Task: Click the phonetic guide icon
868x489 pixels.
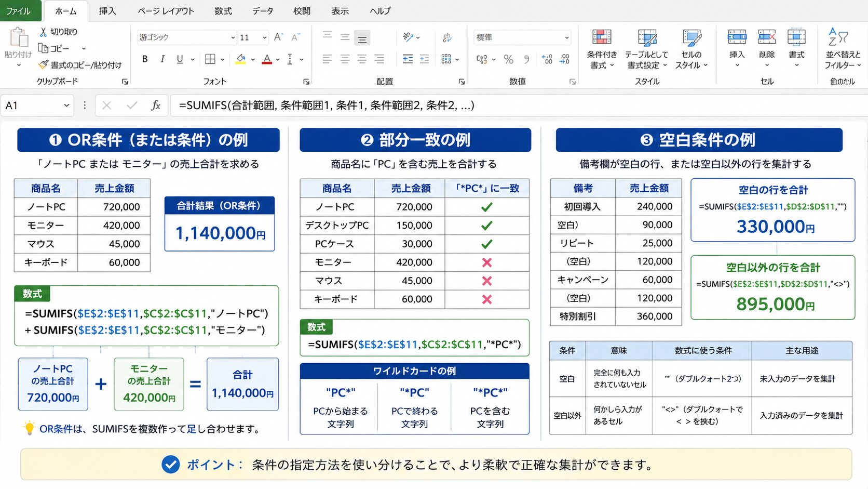Action: click(x=290, y=59)
